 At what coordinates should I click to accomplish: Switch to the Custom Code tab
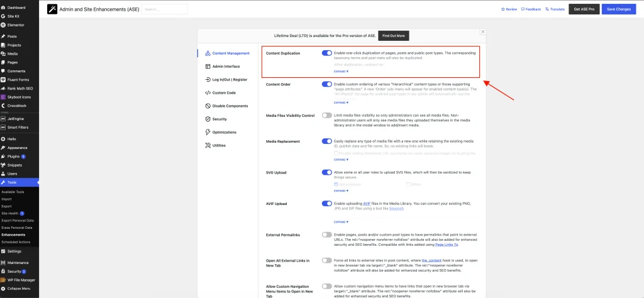(x=228, y=93)
